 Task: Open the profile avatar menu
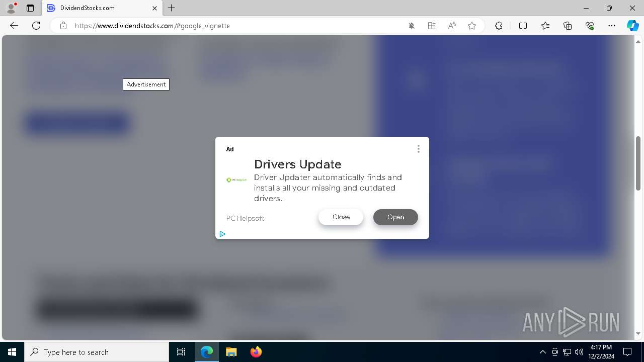click(11, 8)
